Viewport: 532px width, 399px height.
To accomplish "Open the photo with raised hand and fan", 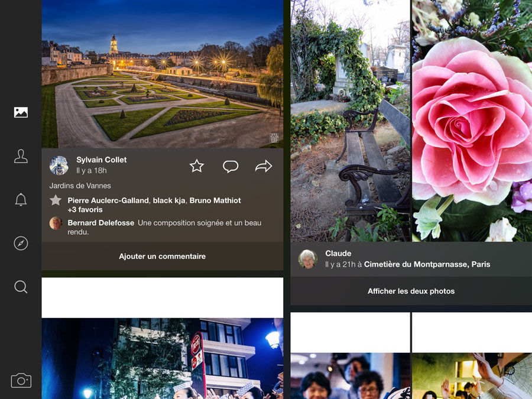I will click(x=472, y=376).
